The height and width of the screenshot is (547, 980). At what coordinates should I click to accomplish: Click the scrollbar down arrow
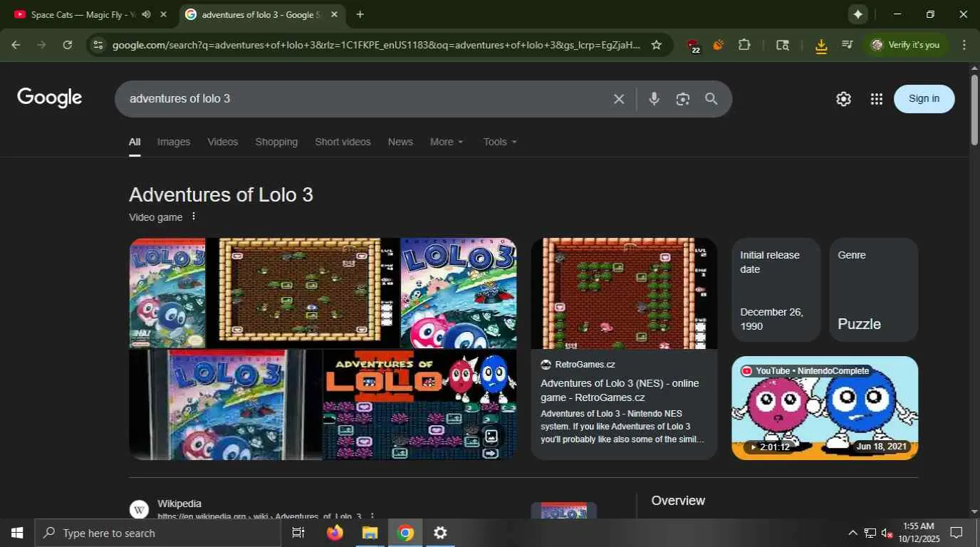click(974, 511)
